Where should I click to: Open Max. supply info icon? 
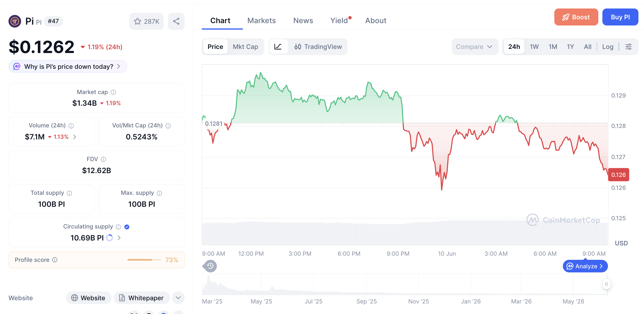point(159,193)
